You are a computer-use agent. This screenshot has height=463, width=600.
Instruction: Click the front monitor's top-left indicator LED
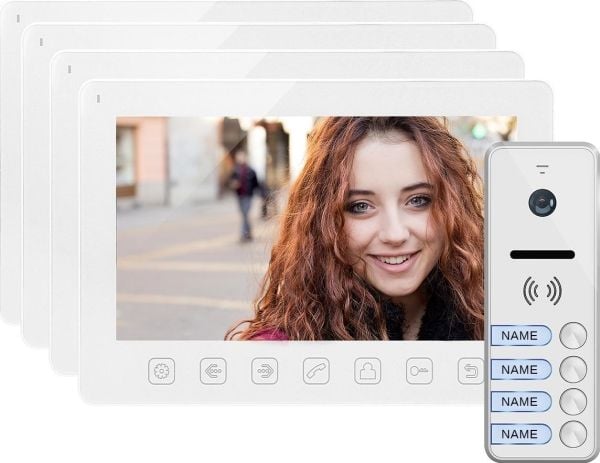pyautogui.click(x=98, y=99)
